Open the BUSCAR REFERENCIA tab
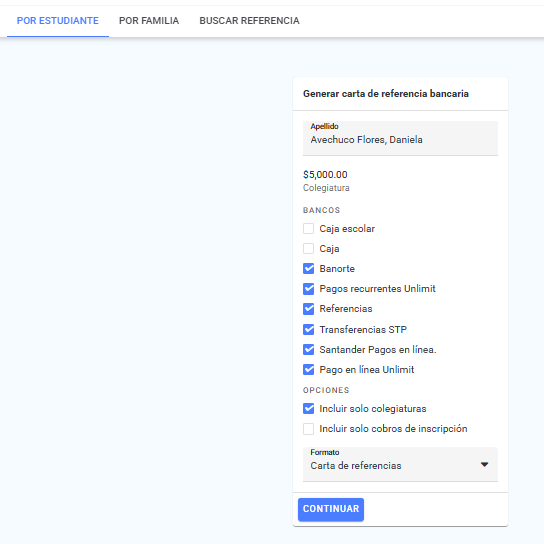Image resolution: width=544 pixels, height=544 pixels. (x=249, y=21)
